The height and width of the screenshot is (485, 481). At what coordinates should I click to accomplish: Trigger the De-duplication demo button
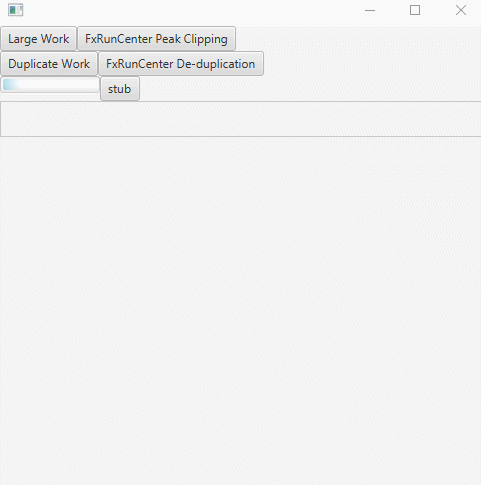[181, 64]
